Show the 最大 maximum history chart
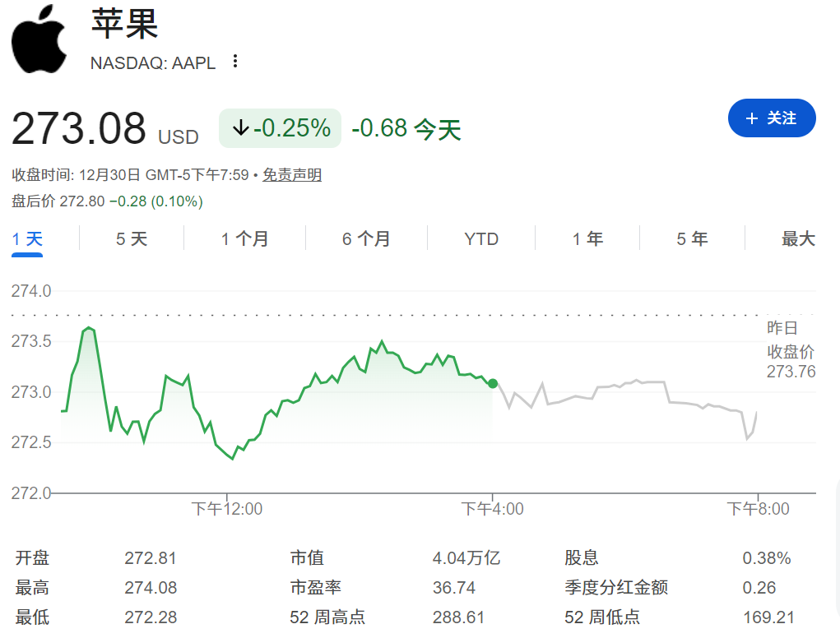840x638 pixels. click(x=796, y=238)
